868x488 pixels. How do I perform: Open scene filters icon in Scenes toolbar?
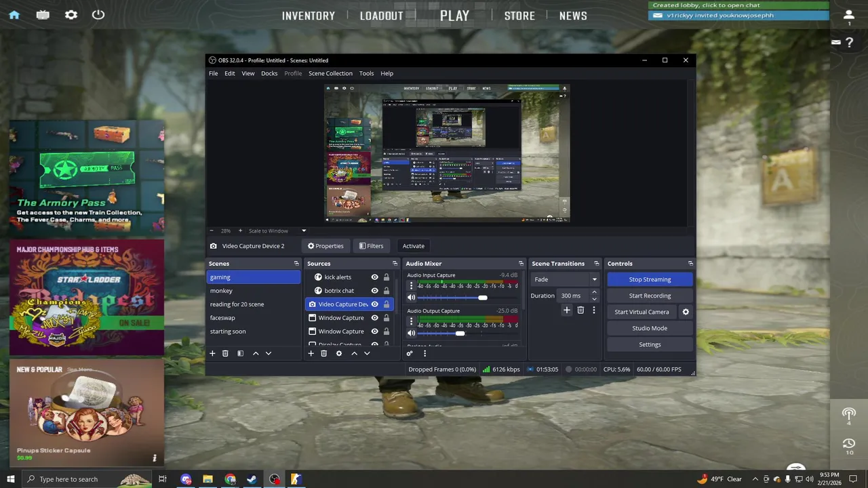(x=240, y=353)
